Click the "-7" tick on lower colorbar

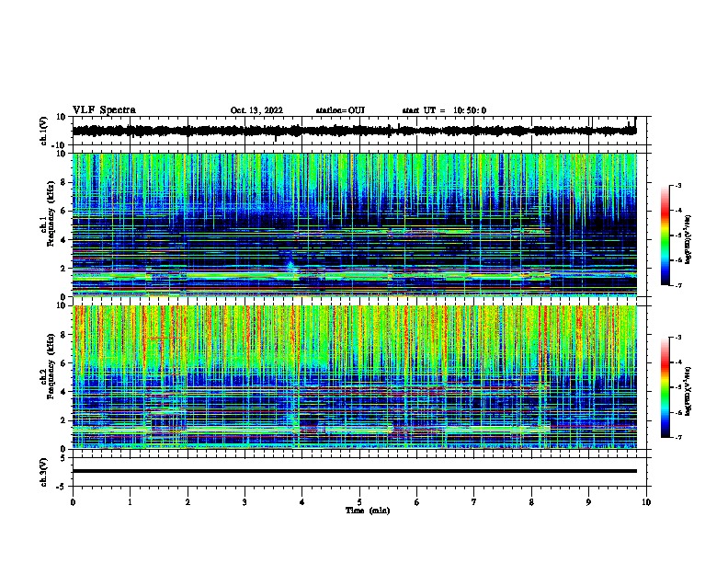(678, 437)
